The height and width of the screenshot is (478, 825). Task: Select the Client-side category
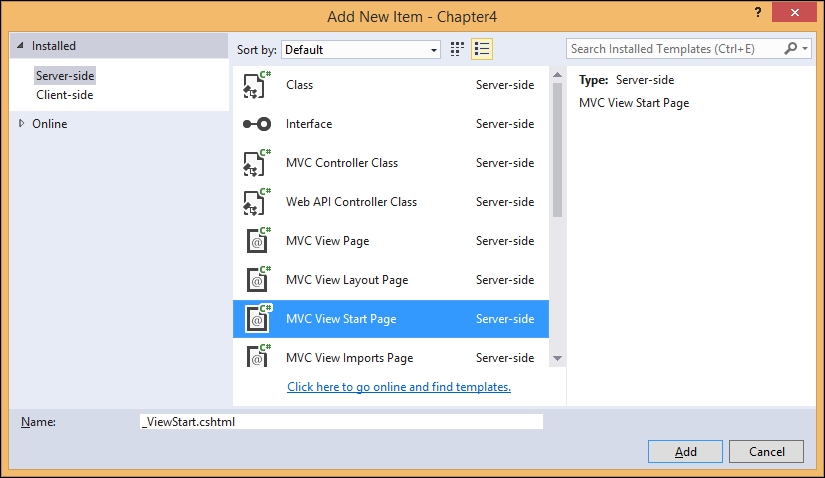point(65,95)
